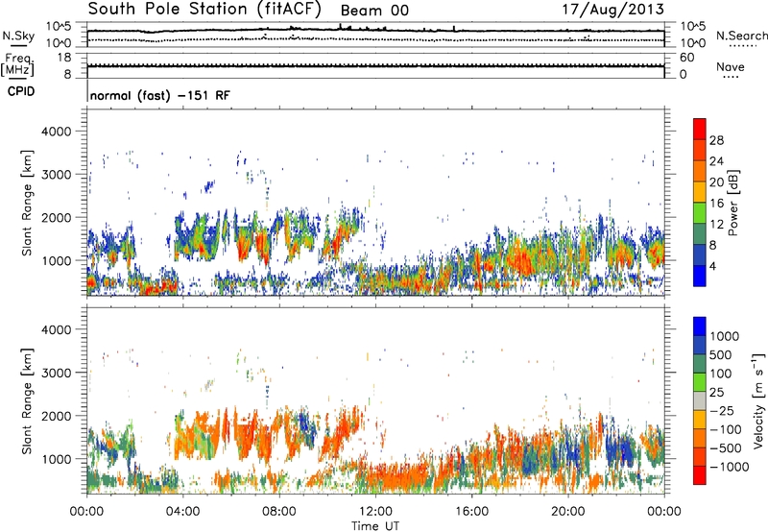Select the 20 label on Power colorbar
This screenshot has height=532, width=768.
716,182
